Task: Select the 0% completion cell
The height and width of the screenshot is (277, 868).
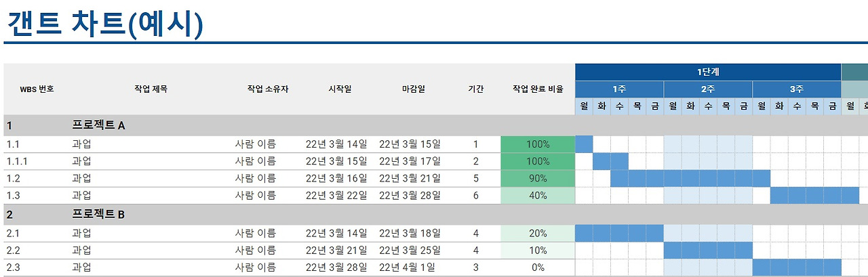Action: [538, 268]
